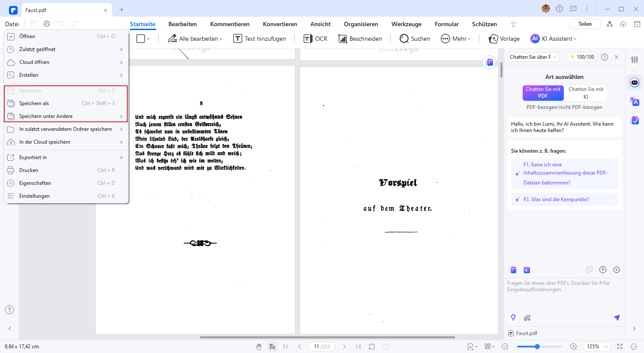
Task: Select the Beschneiden crop tool
Action: (360, 39)
